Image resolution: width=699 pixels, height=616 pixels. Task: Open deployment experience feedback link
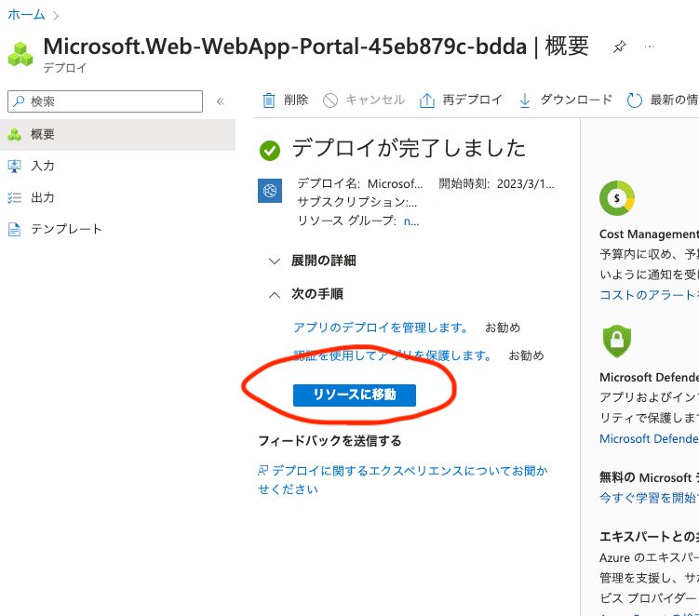[403, 480]
